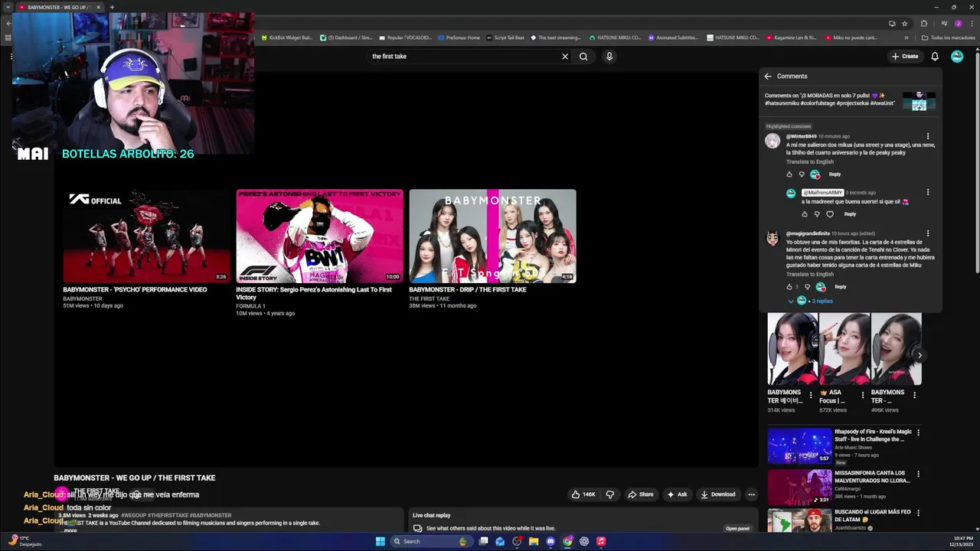Image resolution: width=980 pixels, height=551 pixels.
Task: Open Windows Start menu
Action: pyautogui.click(x=381, y=541)
